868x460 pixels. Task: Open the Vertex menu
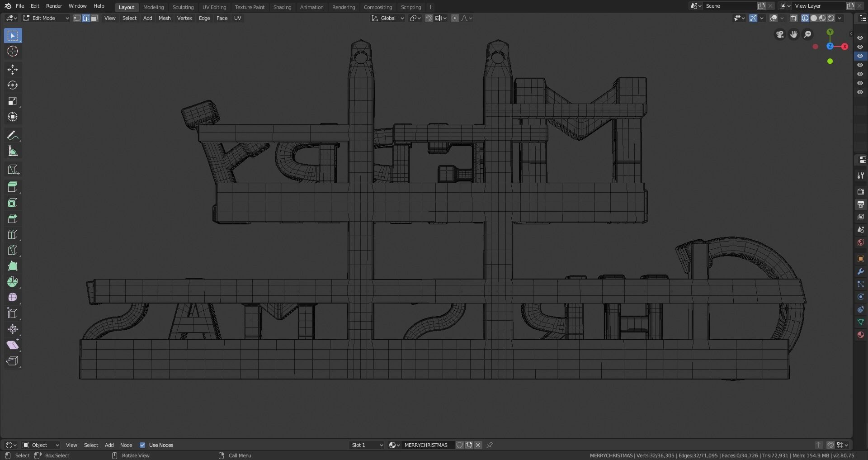coord(184,18)
